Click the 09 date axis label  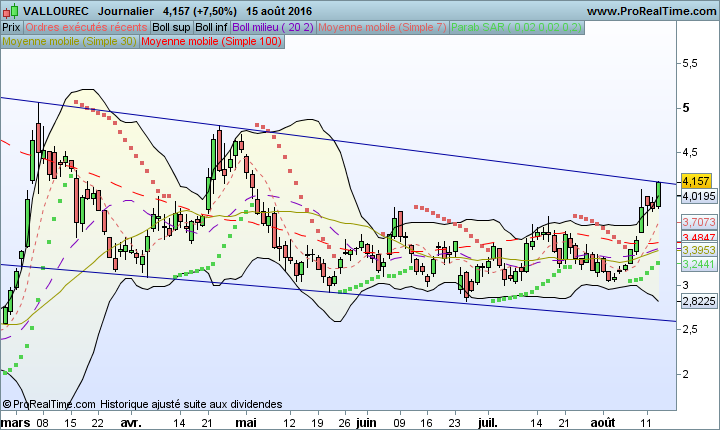[399, 423]
